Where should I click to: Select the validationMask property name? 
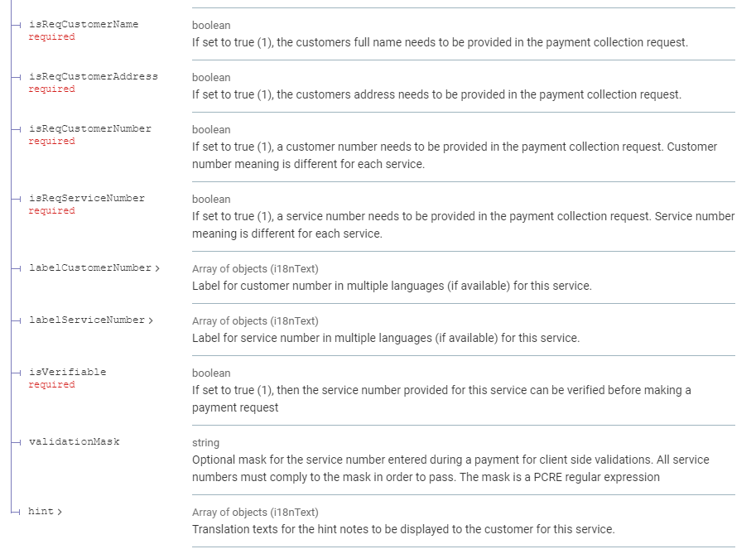(x=74, y=442)
